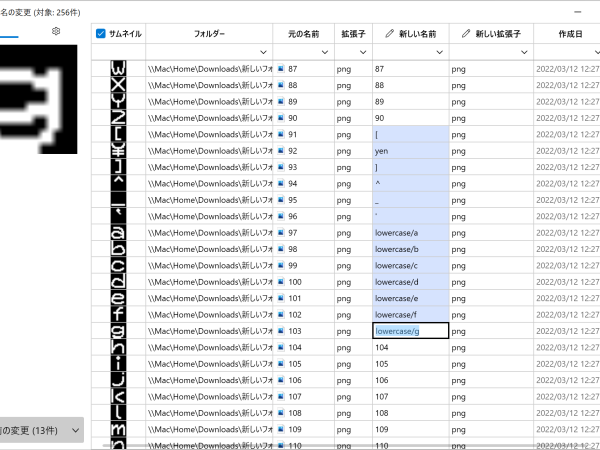Viewport: 600px width, 450px height.
Task: Expand the 変更 (13件) dropdown
Action: 75,430
